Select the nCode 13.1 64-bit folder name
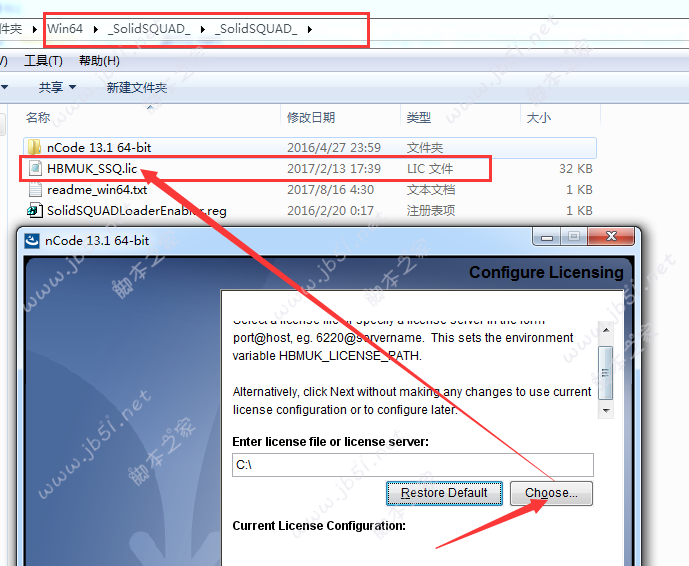 (x=99, y=147)
